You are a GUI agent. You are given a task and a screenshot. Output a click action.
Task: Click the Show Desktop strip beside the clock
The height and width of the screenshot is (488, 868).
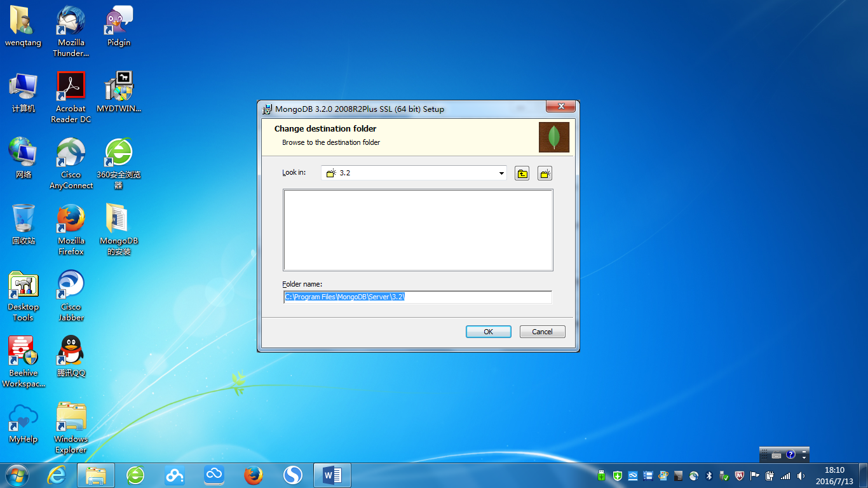(863, 475)
